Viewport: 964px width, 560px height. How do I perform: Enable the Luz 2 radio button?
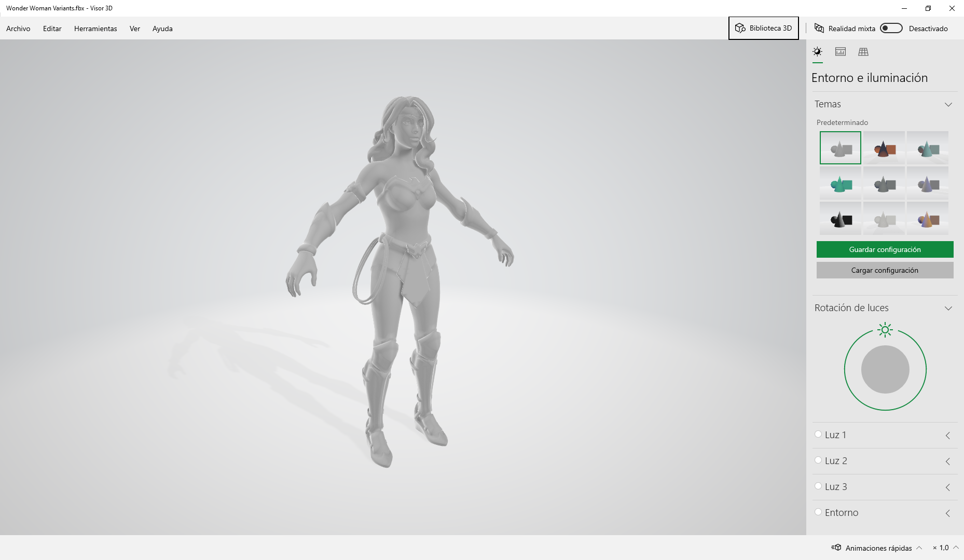[x=818, y=460]
